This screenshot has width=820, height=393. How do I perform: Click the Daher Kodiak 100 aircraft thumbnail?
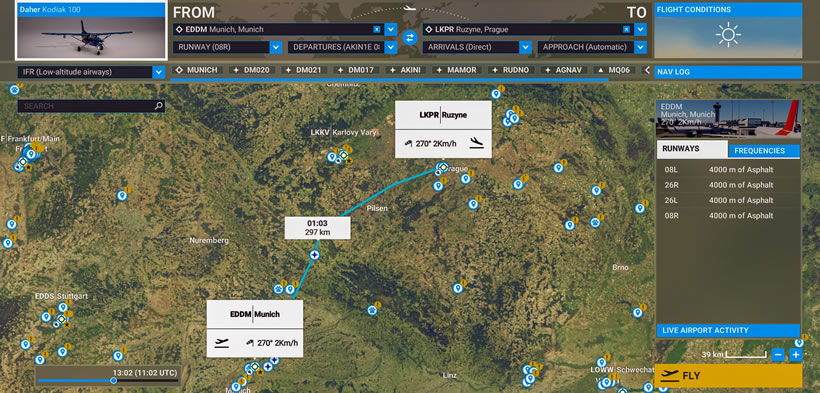coord(92,30)
